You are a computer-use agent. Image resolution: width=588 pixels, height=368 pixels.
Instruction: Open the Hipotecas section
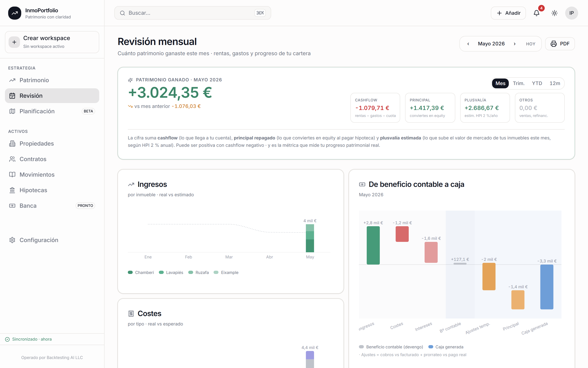point(52,190)
